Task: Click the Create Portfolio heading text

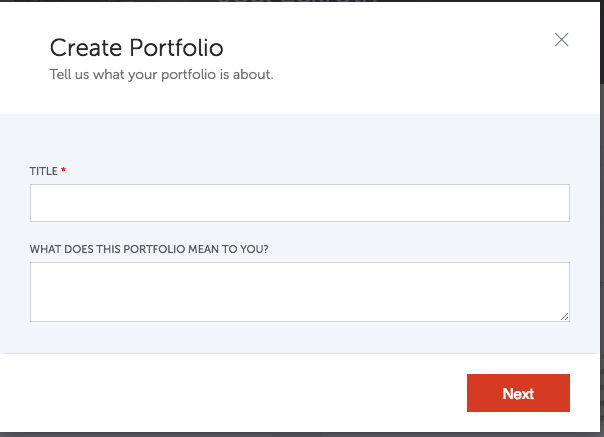Action: [137, 48]
